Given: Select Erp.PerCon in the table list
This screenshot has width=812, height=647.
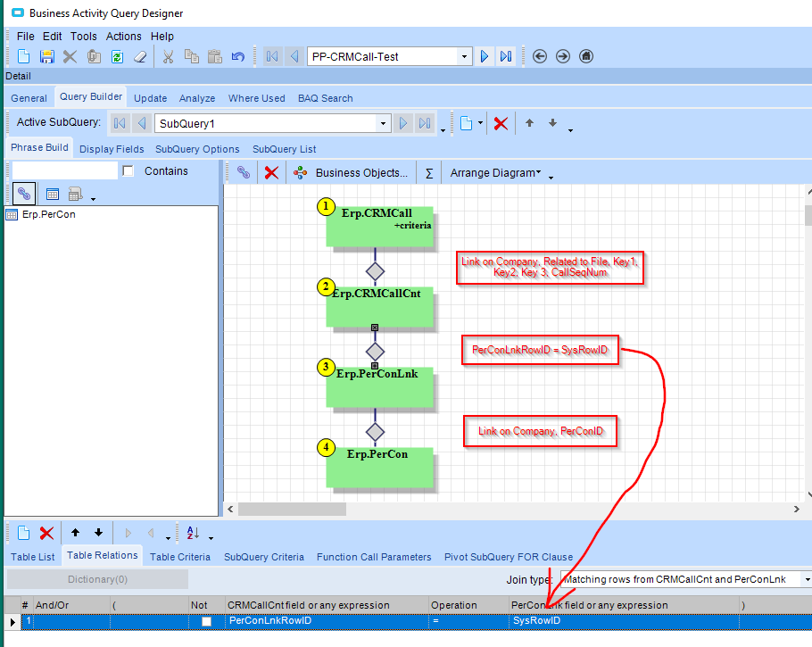Looking at the screenshot, I should pos(49,214).
